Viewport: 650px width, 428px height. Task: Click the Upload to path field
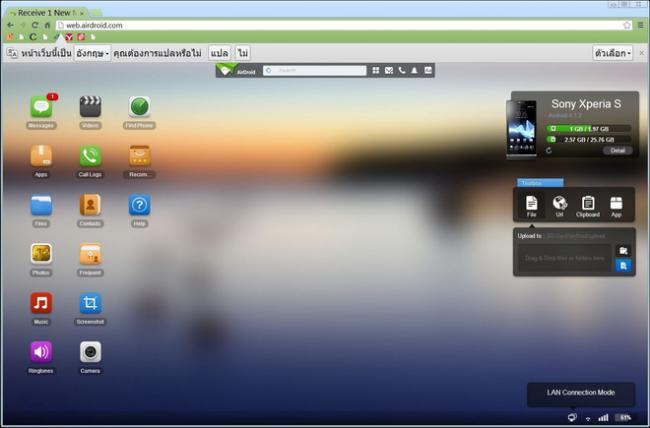[x=575, y=236]
